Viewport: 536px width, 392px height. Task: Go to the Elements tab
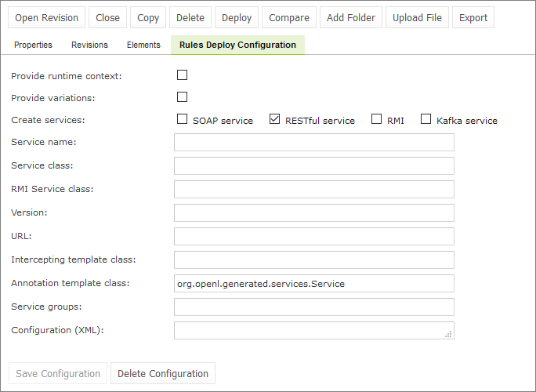pyautogui.click(x=143, y=45)
